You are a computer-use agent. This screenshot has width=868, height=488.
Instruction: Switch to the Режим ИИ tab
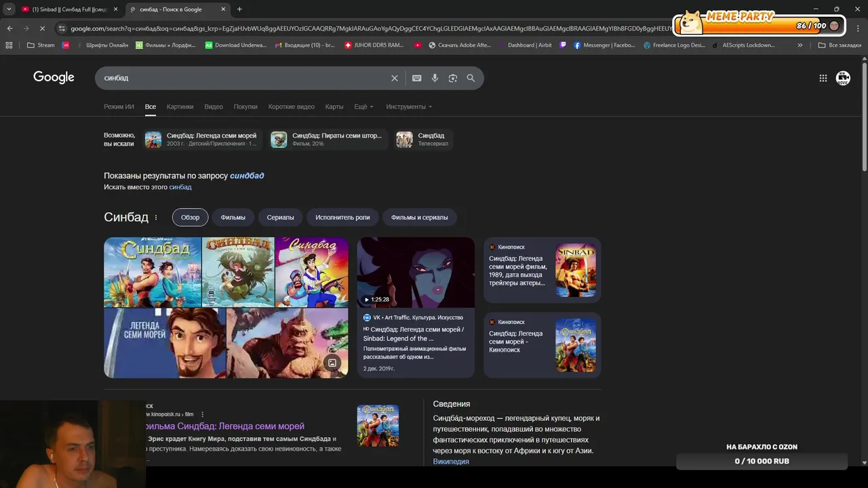click(x=119, y=106)
